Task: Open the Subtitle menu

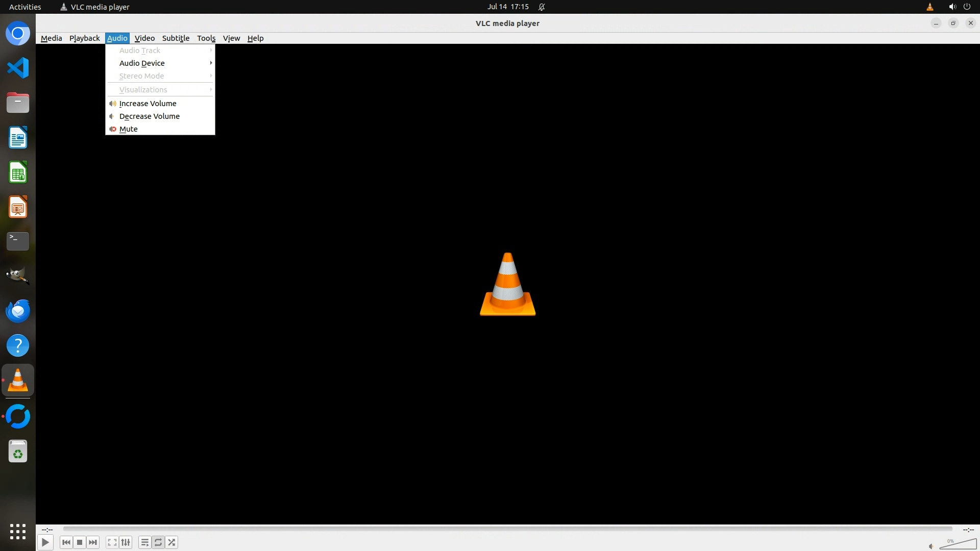Action: pos(176,38)
